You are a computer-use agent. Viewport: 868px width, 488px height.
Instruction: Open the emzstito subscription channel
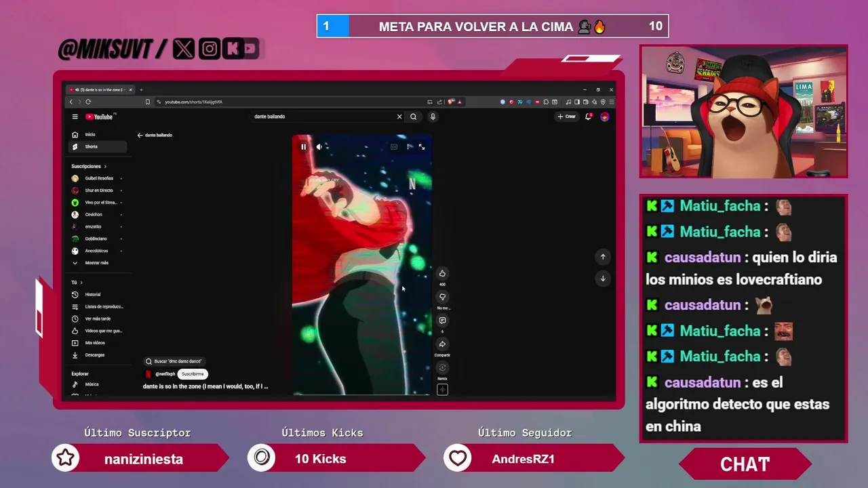pos(98,226)
